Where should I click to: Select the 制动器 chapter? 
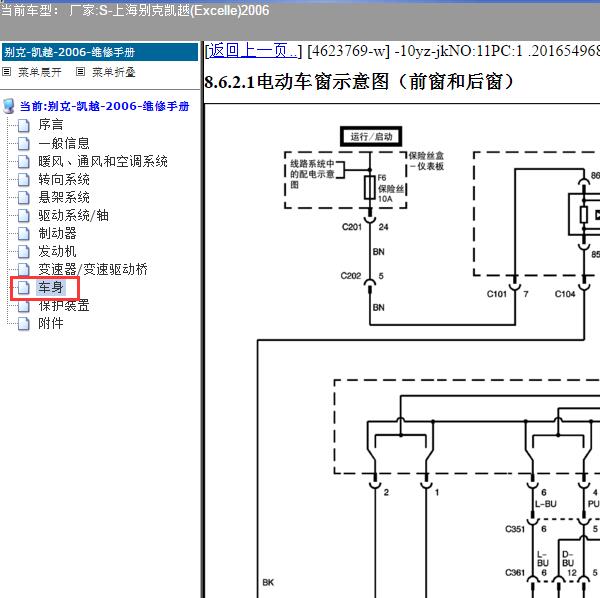[57, 233]
